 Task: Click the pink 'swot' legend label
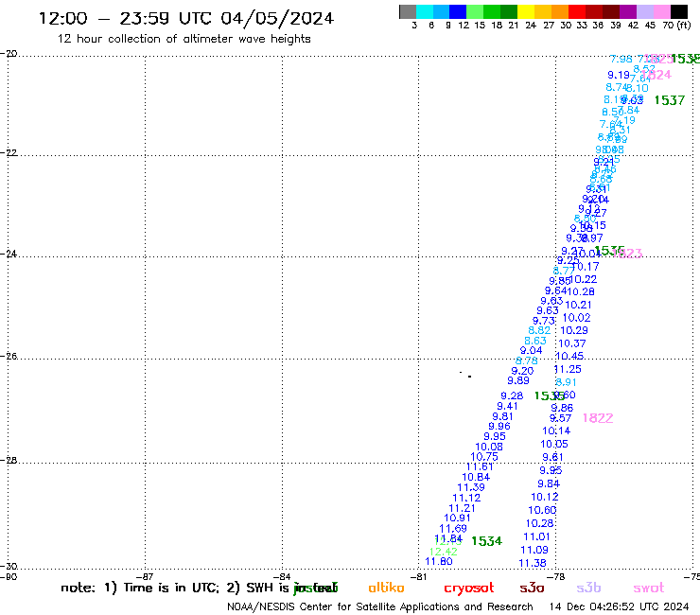pos(649,589)
